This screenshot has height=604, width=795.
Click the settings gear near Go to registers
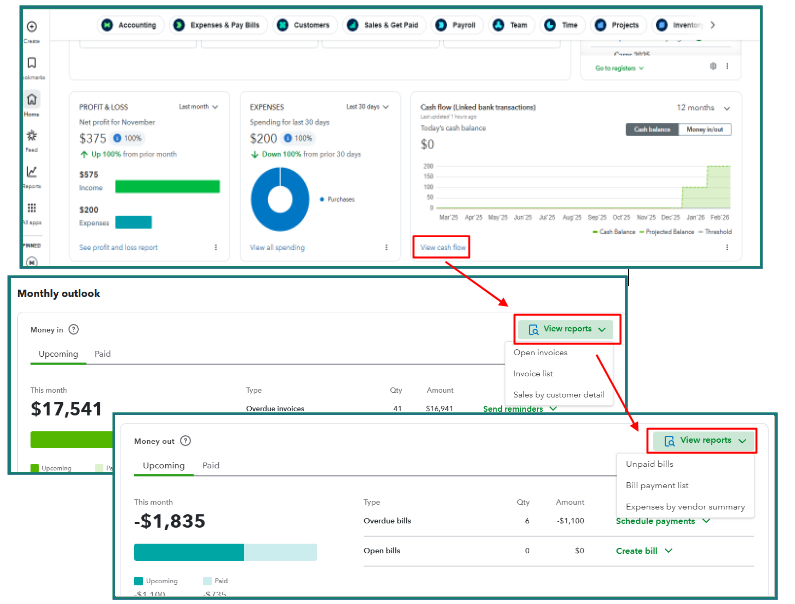(713, 67)
